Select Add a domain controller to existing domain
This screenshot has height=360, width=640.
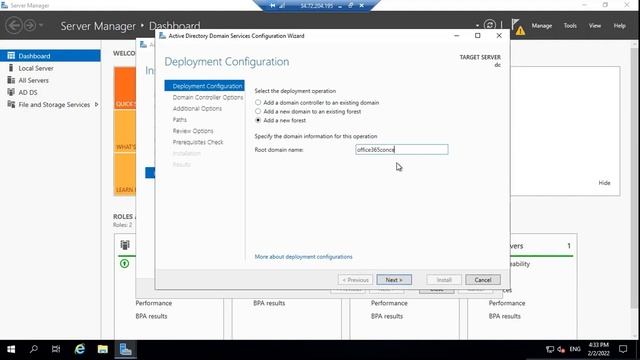pyautogui.click(x=258, y=102)
